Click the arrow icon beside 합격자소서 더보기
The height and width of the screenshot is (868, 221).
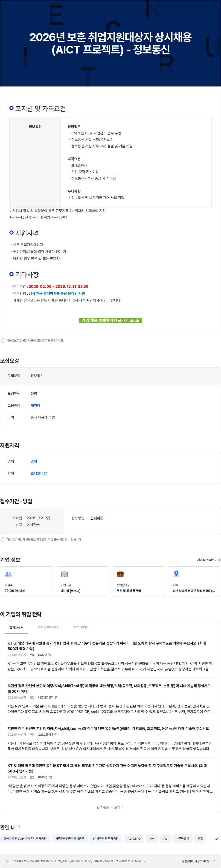(123, 807)
